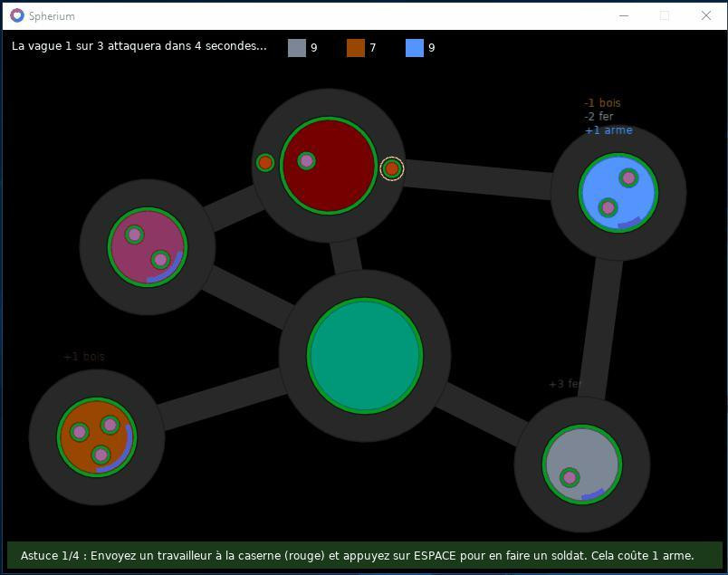Click the faded '+3 fer' label
The width and height of the screenshot is (728, 575).
565,384
